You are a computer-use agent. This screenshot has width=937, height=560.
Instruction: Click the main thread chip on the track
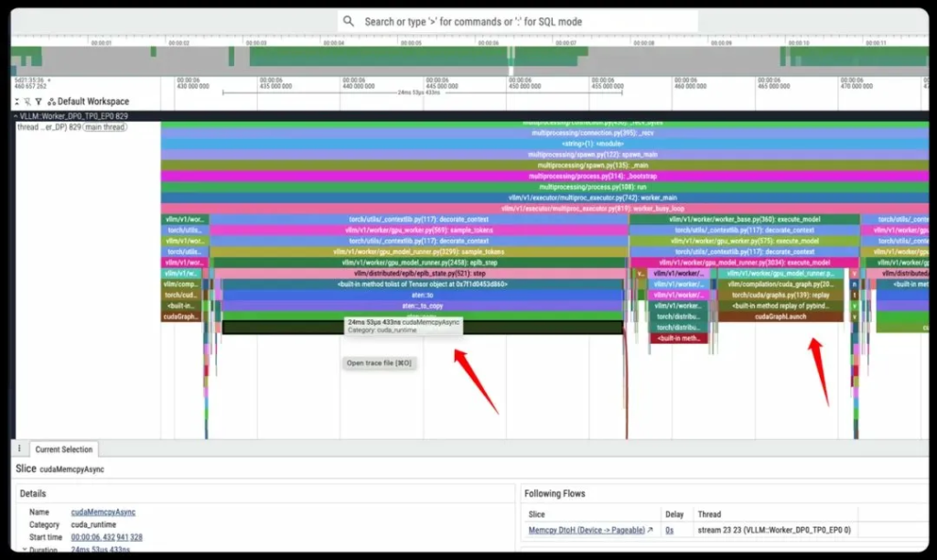point(105,127)
